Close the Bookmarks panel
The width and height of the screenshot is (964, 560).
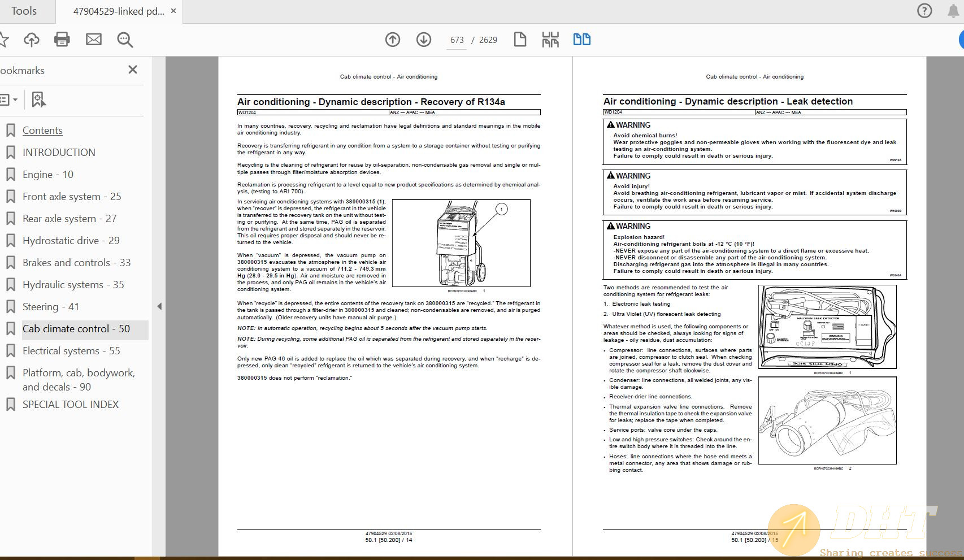(133, 70)
